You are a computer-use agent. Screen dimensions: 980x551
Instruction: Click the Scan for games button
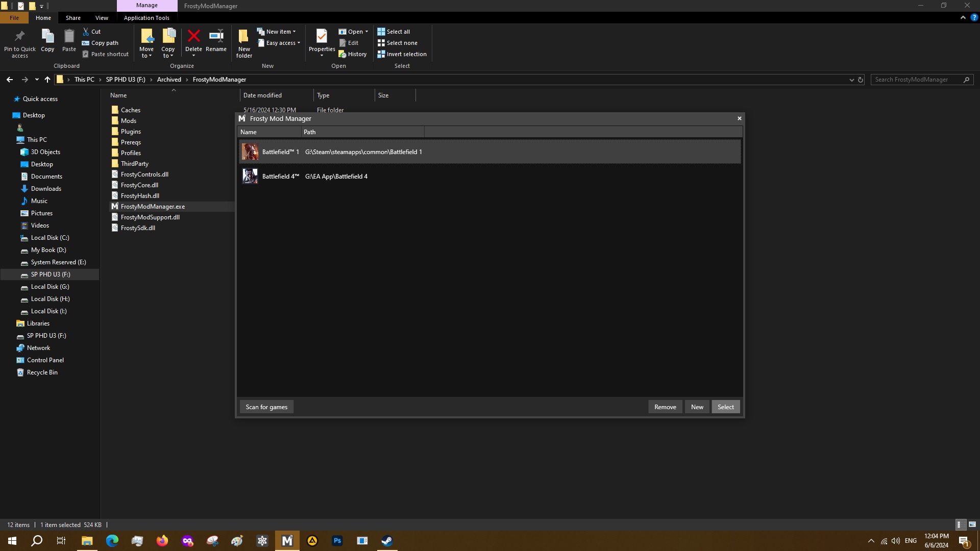pos(266,407)
